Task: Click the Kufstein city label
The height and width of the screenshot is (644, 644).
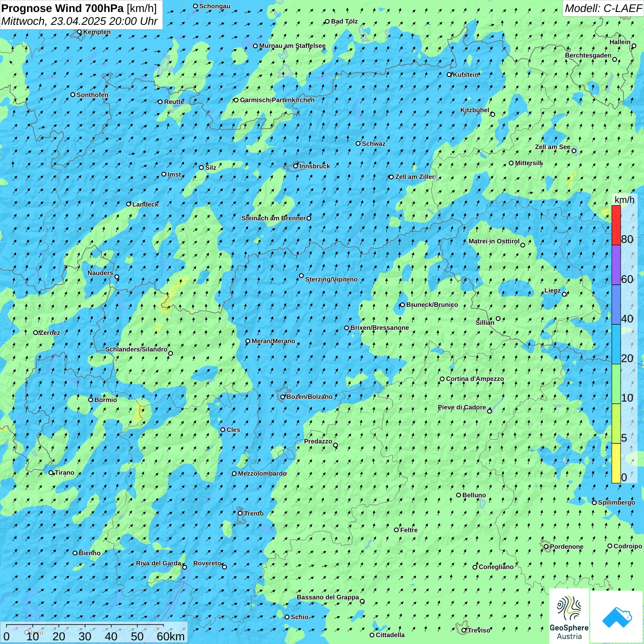Action: [x=466, y=75]
